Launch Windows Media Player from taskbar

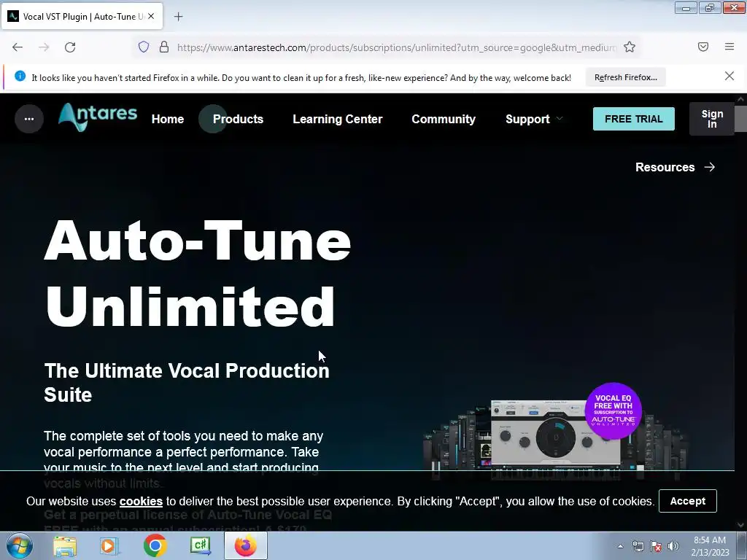pyautogui.click(x=109, y=546)
